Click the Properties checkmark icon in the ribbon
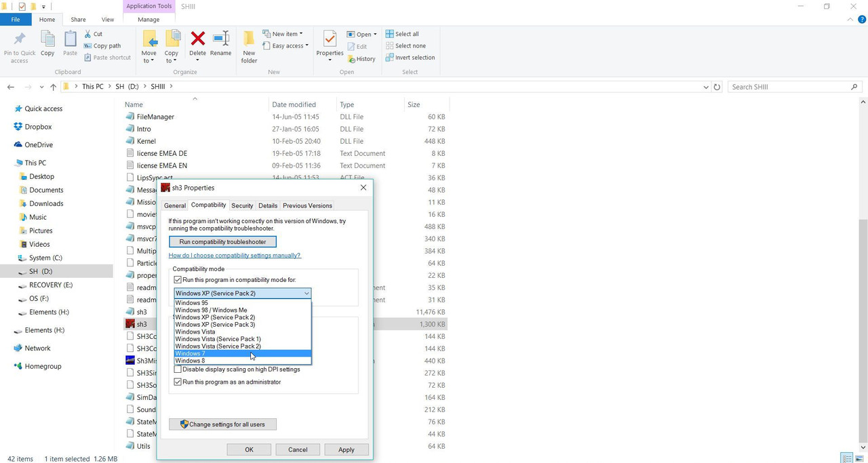Image resolution: width=868 pixels, height=463 pixels. click(x=330, y=39)
